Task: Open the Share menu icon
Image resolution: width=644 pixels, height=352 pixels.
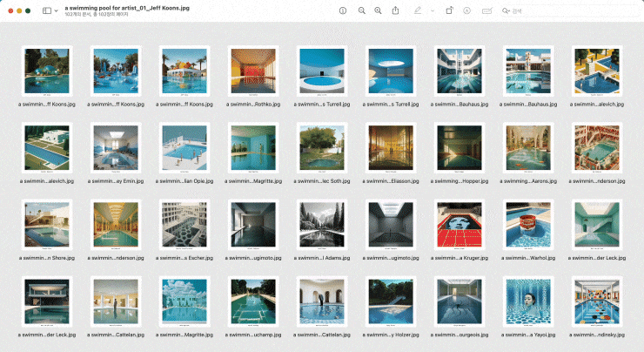Action: [396, 10]
